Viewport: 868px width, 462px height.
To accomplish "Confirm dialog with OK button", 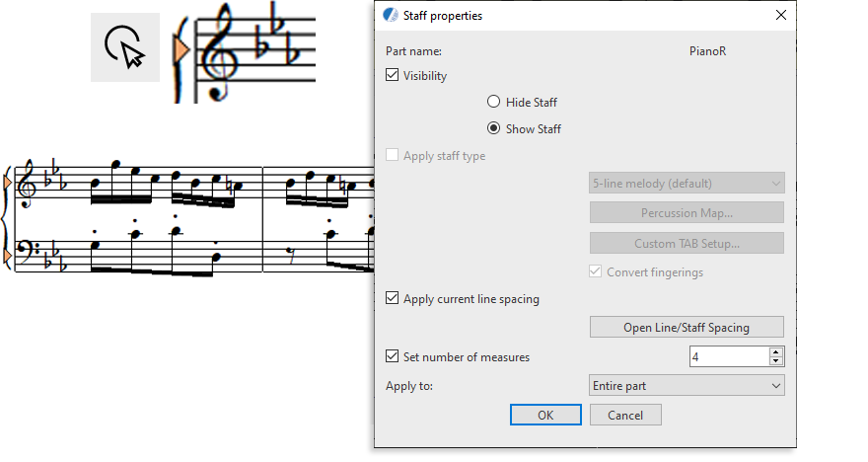I will [x=545, y=415].
